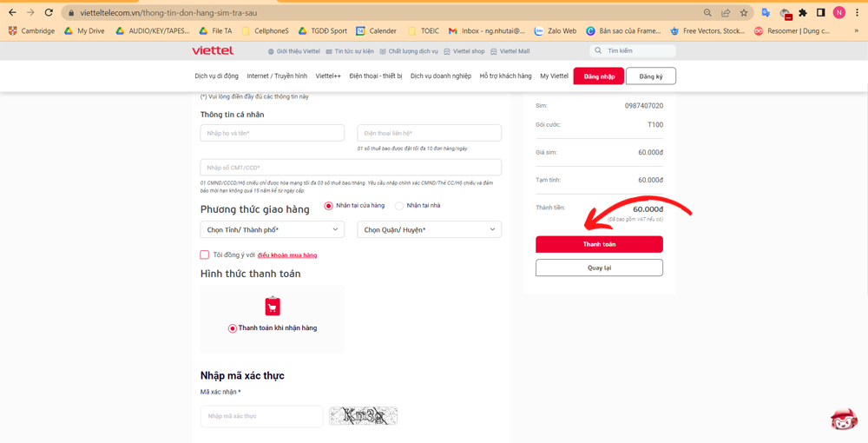Click the "Nhập họ và tên" field
This screenshot has height=443, width=868.
click(x=273, y=133)
